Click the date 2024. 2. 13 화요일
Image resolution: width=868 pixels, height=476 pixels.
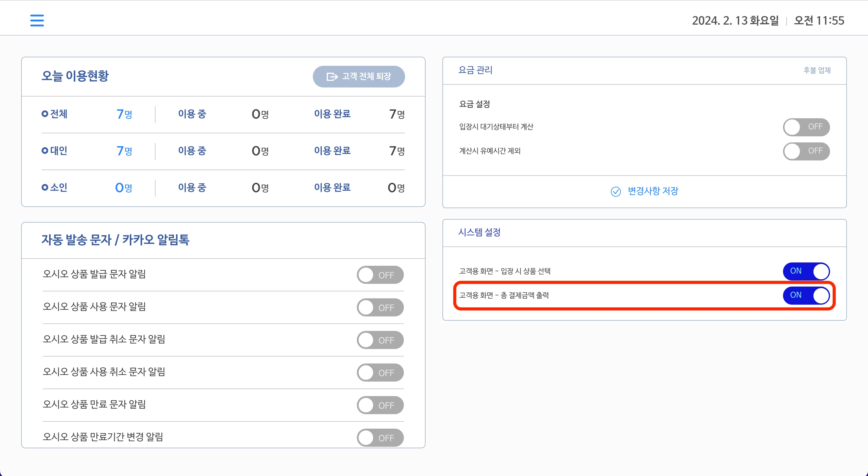pyautogui.click(x=735, y=21)
